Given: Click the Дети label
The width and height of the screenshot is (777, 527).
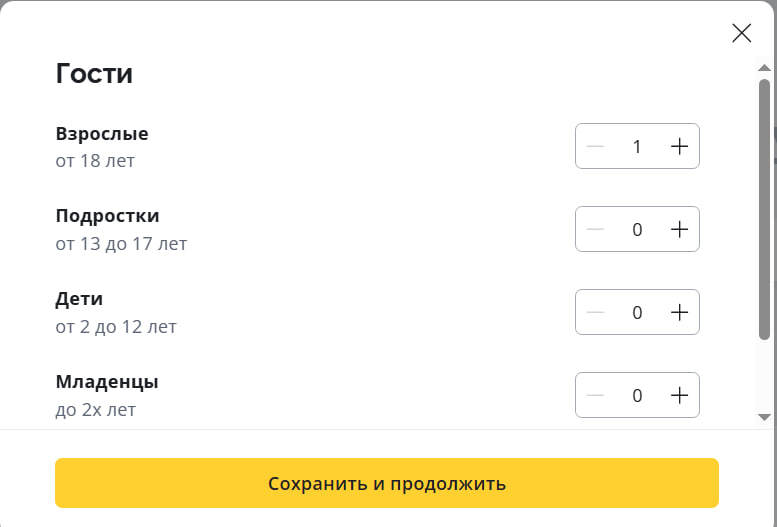Looking at the screenshot, I should coord(79,299).
